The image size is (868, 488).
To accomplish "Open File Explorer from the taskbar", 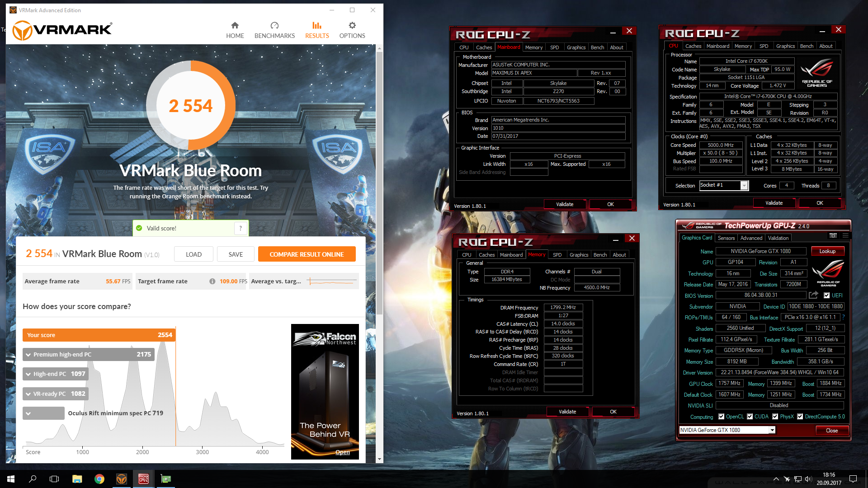I will [x=77, y=479].
